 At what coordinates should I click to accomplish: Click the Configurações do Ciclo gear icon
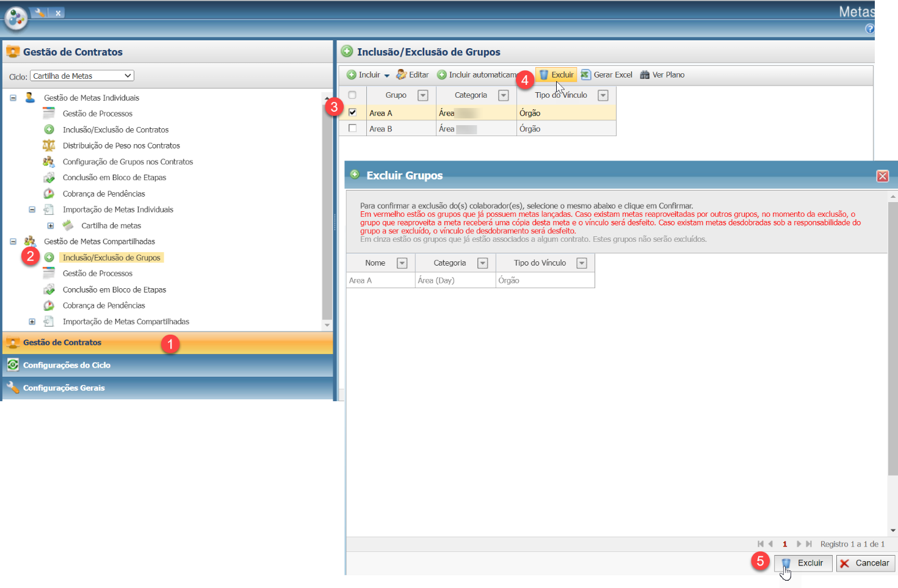coord(13,365)
